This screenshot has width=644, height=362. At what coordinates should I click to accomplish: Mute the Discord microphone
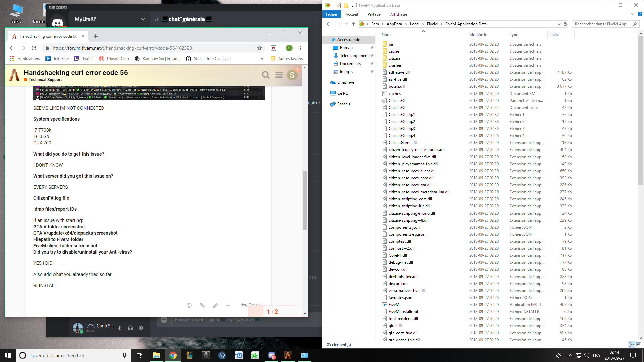point(120,328)
